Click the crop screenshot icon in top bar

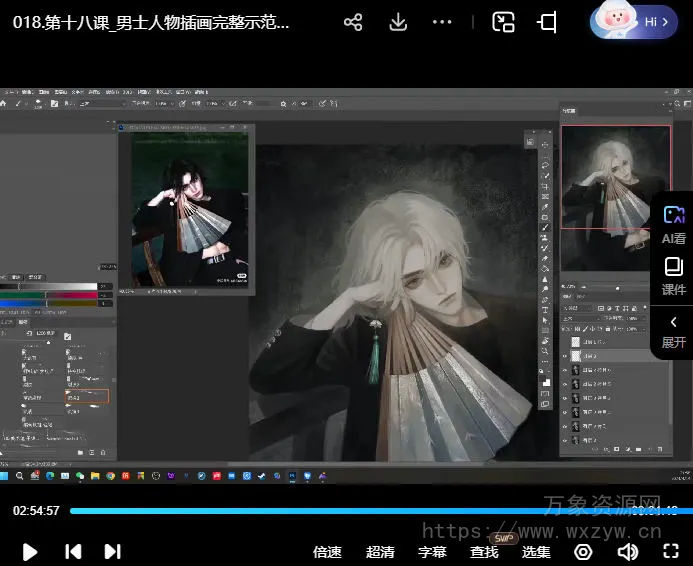point(547,22)
